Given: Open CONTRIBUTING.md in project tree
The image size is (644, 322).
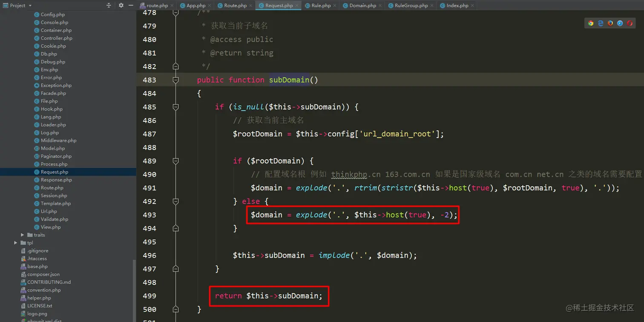Looking at the screenshot, I should coord(49,282).
